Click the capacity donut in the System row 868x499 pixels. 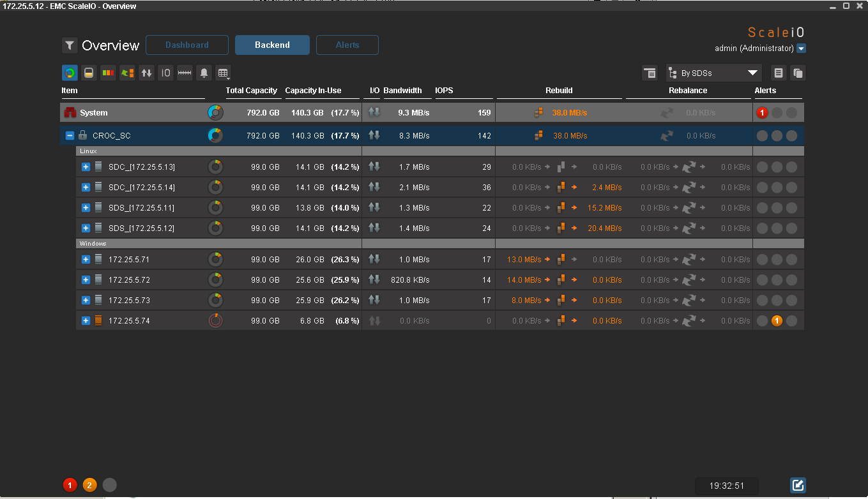tap(216, 113)
